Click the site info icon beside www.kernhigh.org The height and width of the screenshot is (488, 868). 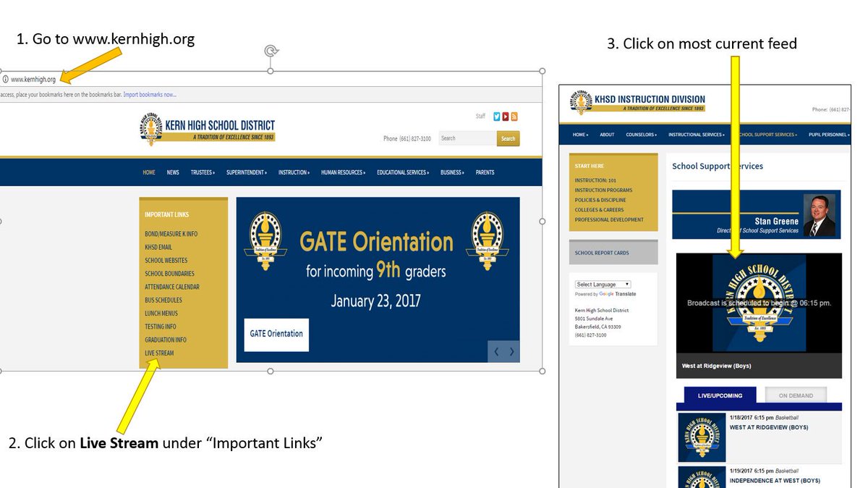click(x=5, y=80)
